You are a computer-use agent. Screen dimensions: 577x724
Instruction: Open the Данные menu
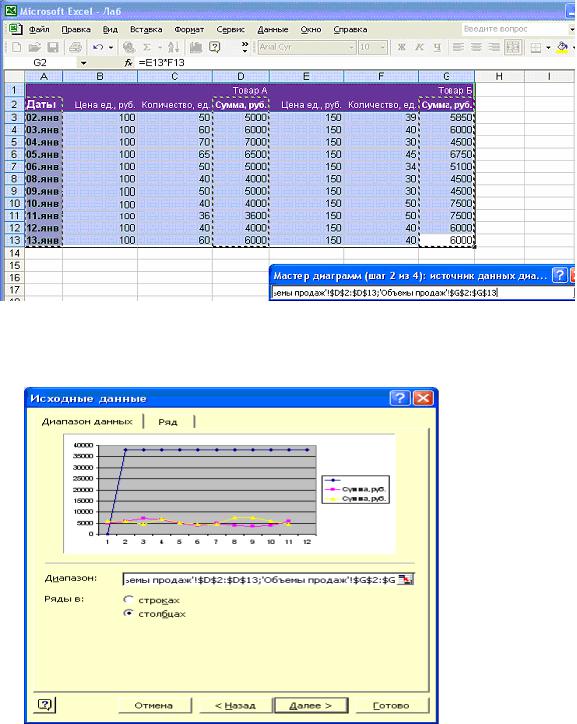point(272,29)
